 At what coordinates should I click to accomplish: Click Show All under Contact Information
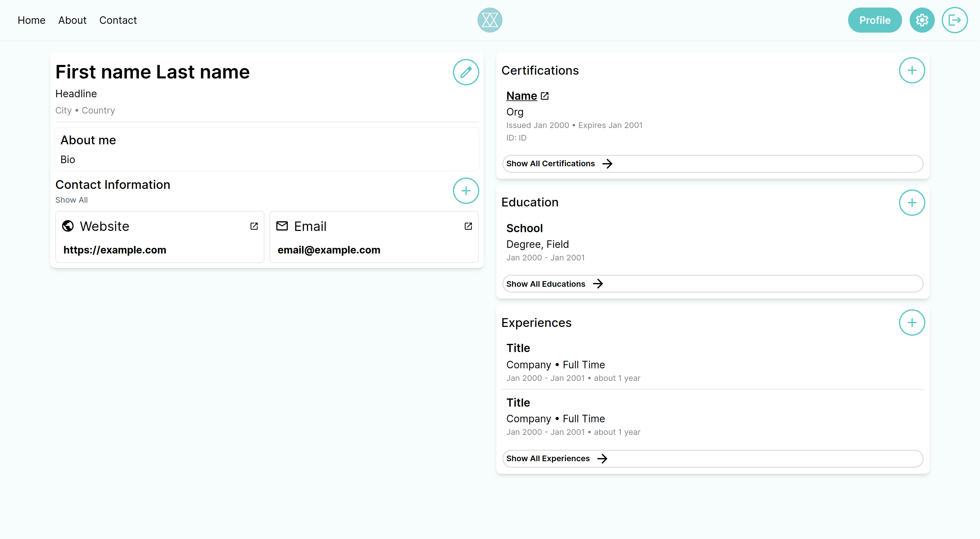pos(72,200)
